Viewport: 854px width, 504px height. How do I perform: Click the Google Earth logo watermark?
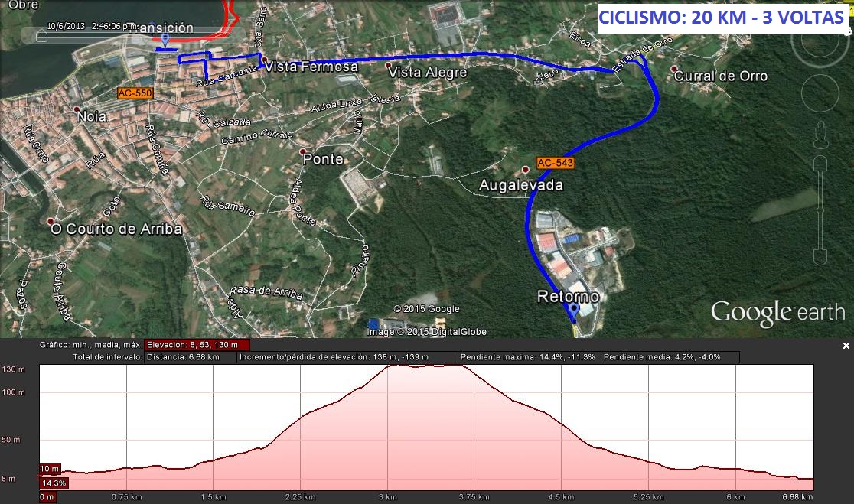pos(777,313)
